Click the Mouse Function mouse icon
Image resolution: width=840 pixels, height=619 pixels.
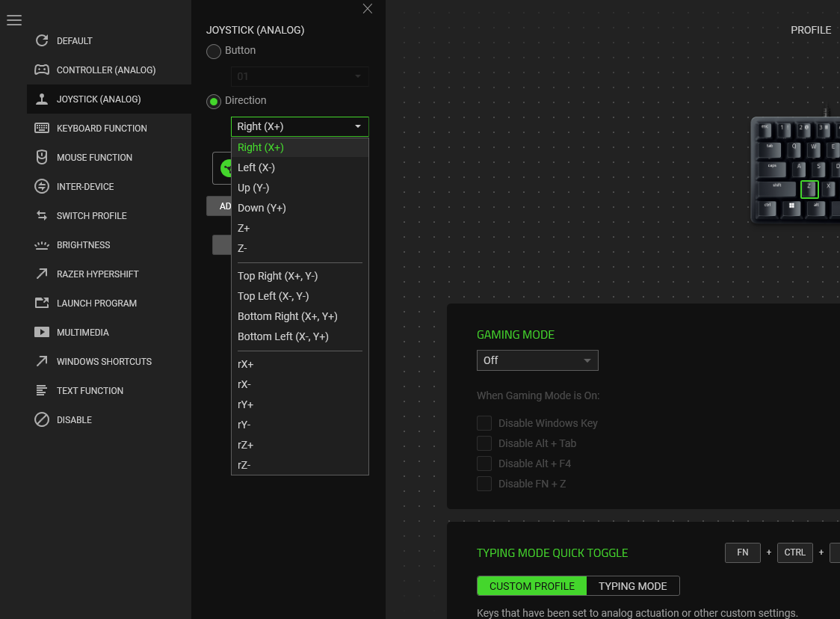coord(42,157)
